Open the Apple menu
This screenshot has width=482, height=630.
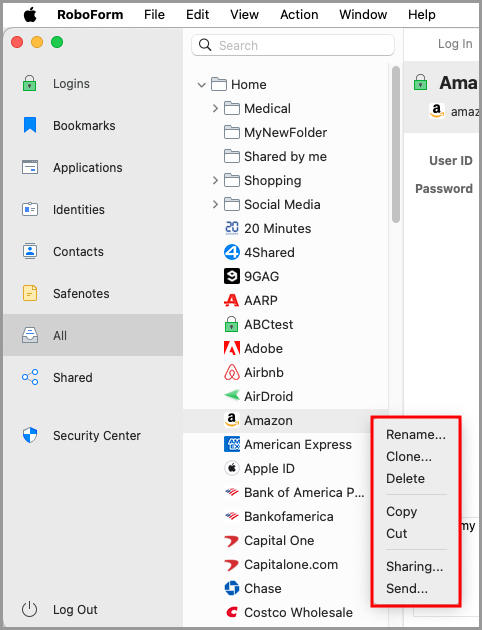[x=30, y=14]
